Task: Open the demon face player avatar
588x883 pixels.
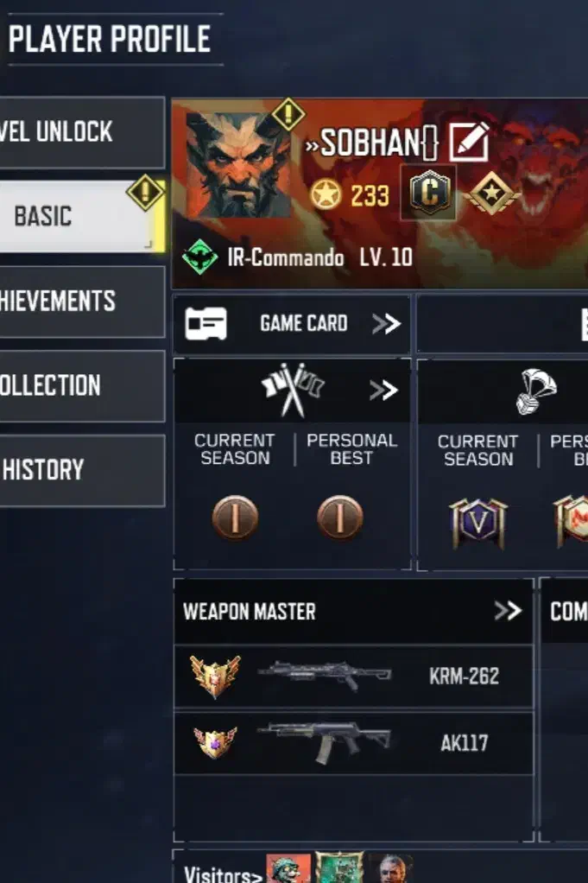Action: pos(238,164)
